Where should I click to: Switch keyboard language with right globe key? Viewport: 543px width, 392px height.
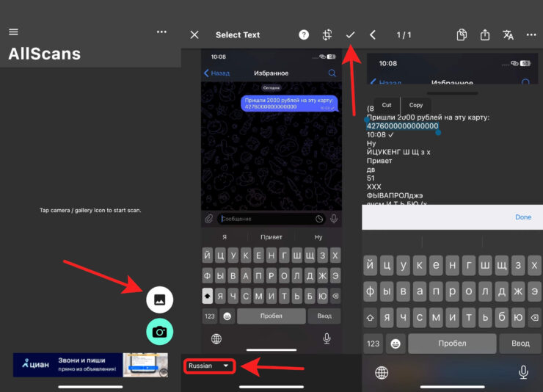pyautogui.click(x=382, y=373)
